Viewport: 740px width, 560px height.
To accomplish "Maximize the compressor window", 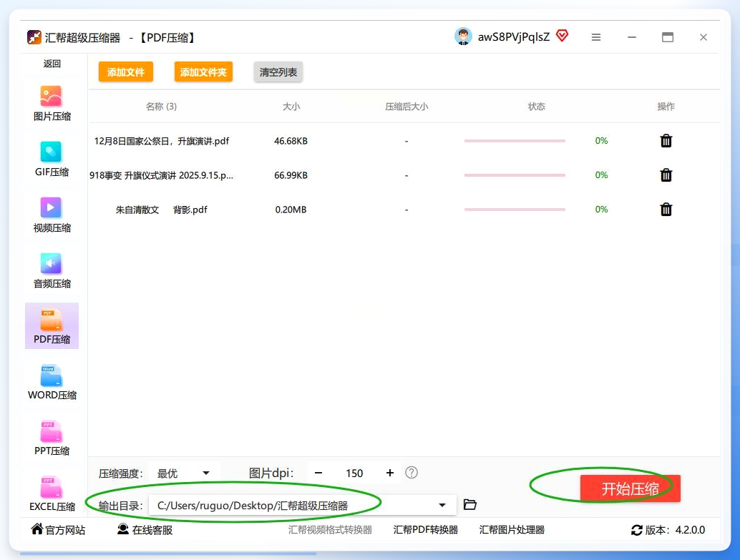I will (668, 37).
